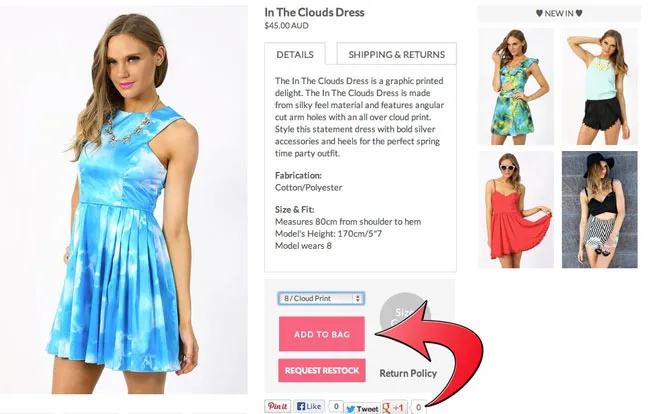Image resolution: width=650 pixels, height=414 pixels.
Task: Click the Request Restock button
Action: point(322,370)
